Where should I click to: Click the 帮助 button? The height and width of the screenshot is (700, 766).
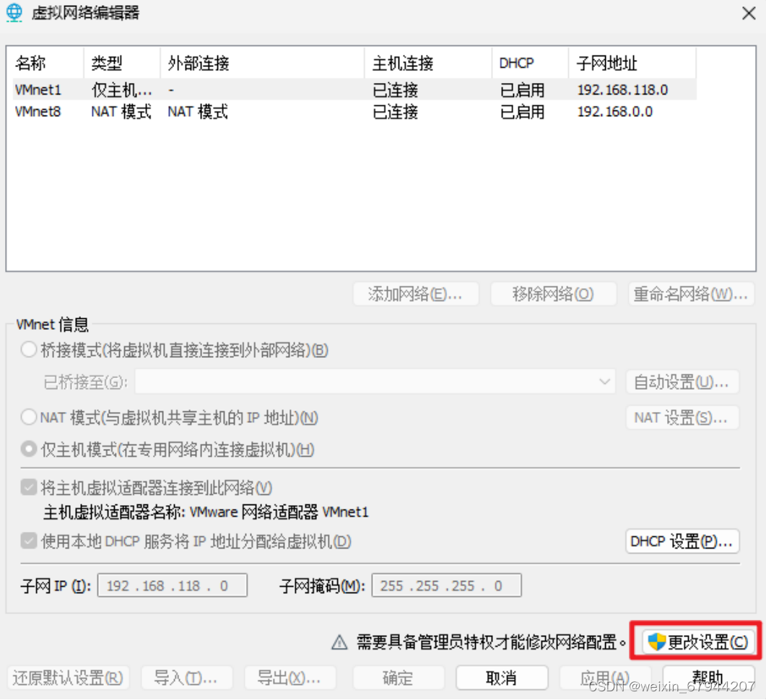pos(708,678)
